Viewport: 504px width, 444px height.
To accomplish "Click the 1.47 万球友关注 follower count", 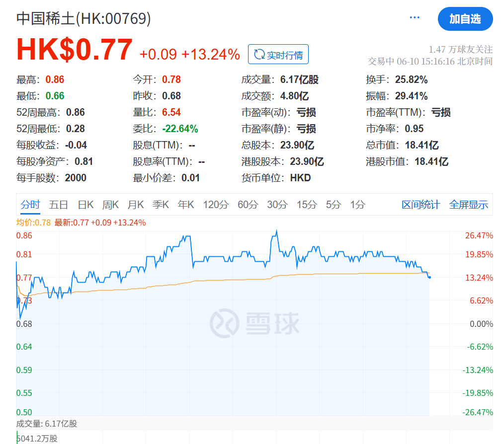I will click(x=461, y=50).
